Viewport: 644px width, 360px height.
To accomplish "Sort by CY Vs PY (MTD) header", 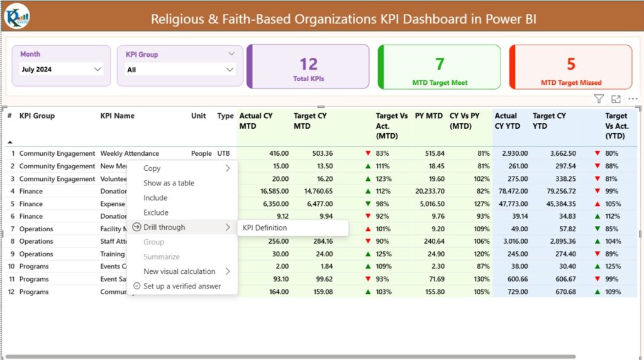I will tap(464, 121).
